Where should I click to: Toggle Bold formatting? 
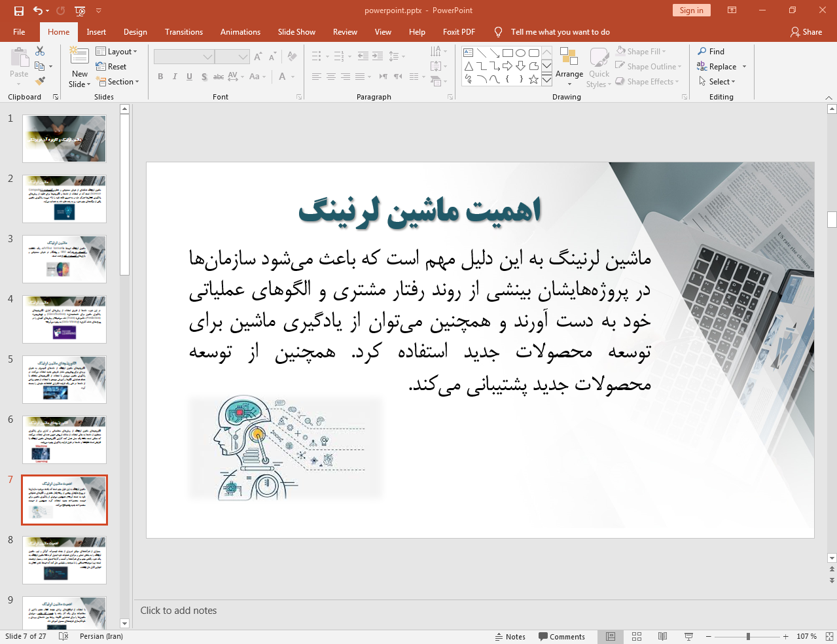[160, 77]
